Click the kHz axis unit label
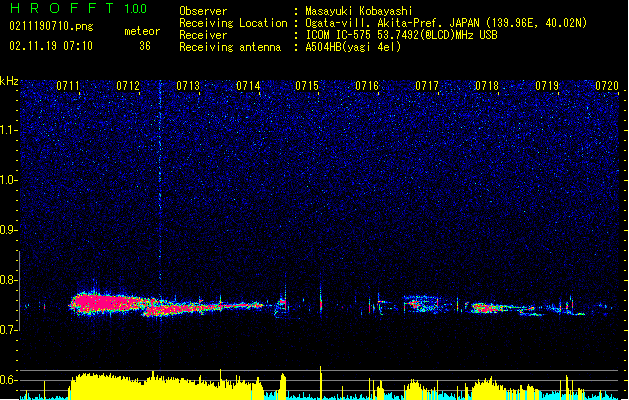629x400 pixels. (9, 81)
